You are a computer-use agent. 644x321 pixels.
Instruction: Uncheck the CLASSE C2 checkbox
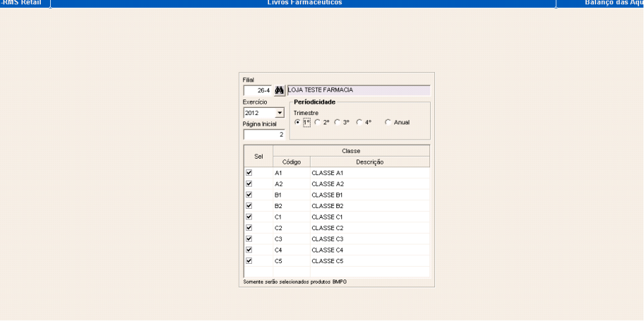click(249, 228)
